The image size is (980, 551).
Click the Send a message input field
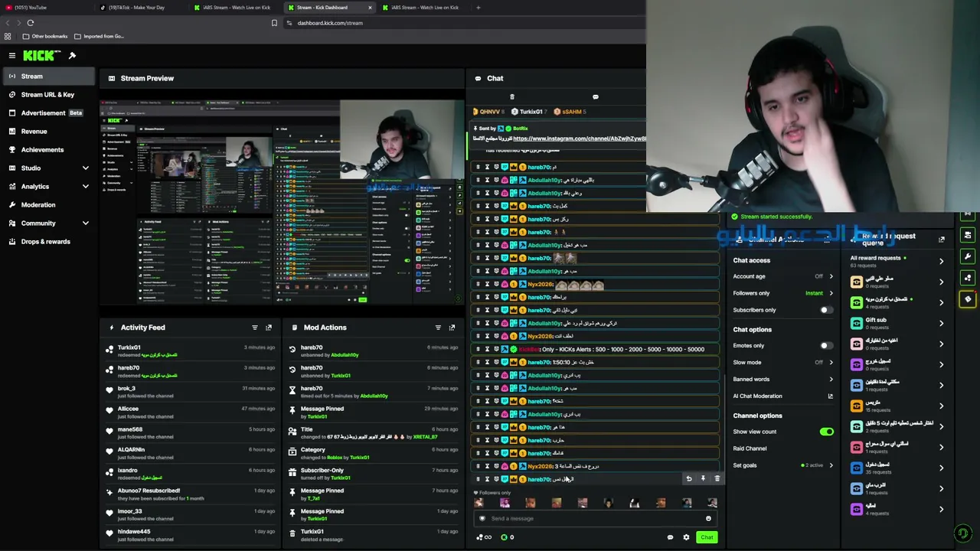(594, 519)
